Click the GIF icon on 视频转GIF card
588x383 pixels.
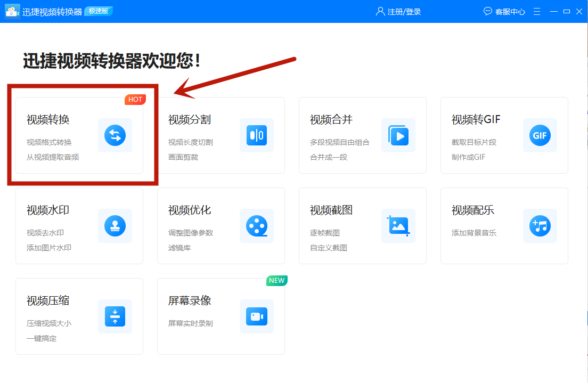click(x=540, y=135)
